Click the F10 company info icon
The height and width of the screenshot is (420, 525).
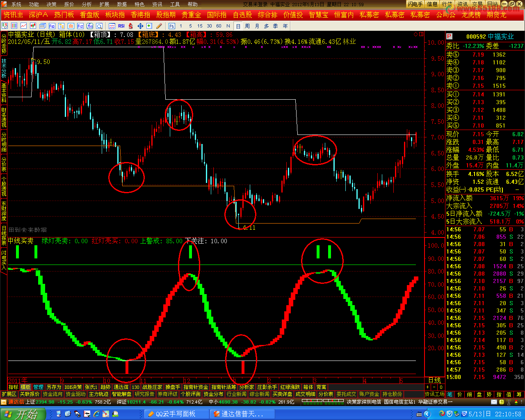(x=52, y=26)
